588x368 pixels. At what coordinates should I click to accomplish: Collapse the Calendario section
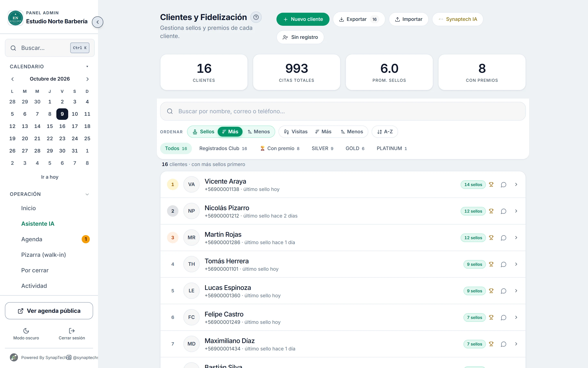[x=87, y=66]
